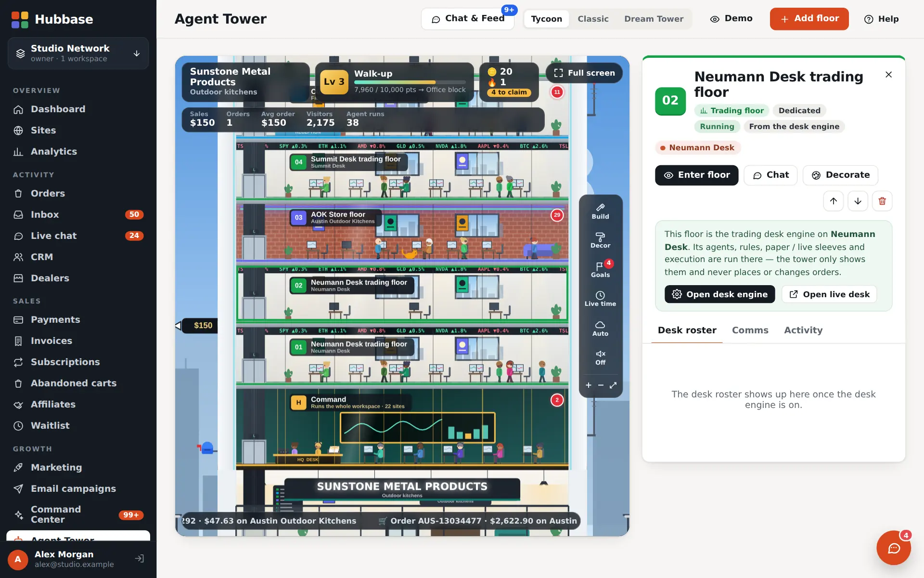924x578 pixels.
Task: Open Help menu
Action: pyautogui.click(x=881, y=19)
